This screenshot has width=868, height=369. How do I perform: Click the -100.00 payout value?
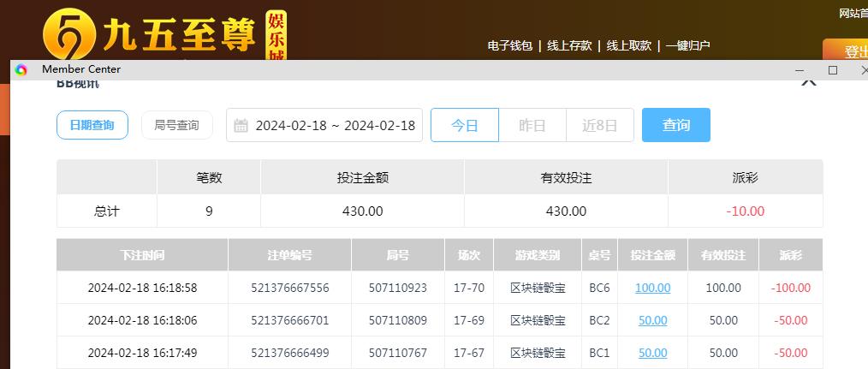pos(790,289)
